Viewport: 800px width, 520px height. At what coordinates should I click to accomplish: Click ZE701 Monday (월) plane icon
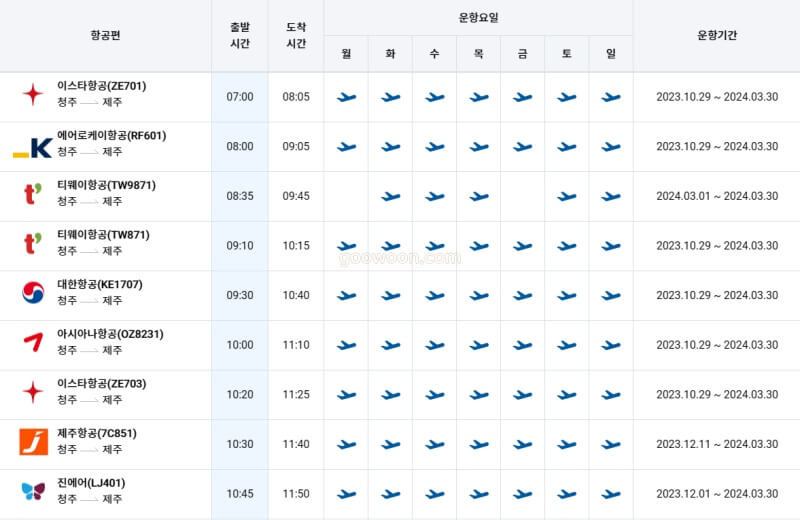(x=346, y=97)
